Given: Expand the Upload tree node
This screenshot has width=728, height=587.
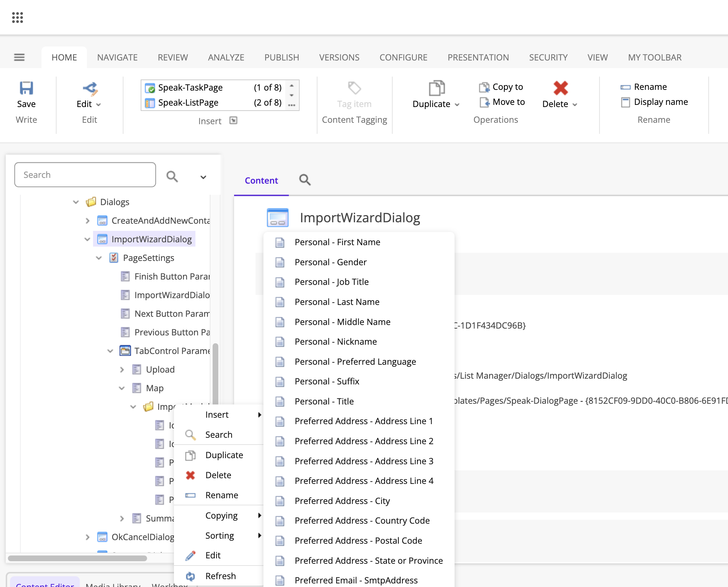Looking at the screenshot, I should [122, 370].
